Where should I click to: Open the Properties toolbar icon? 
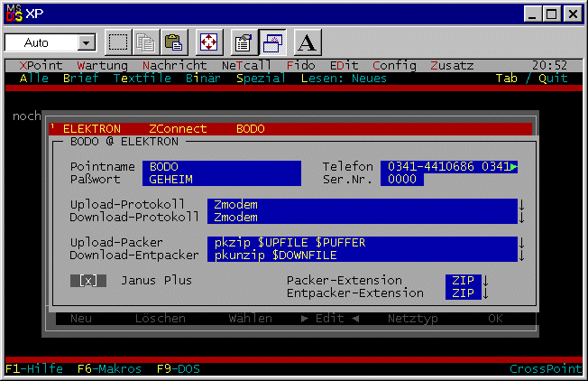coord(243,42)
